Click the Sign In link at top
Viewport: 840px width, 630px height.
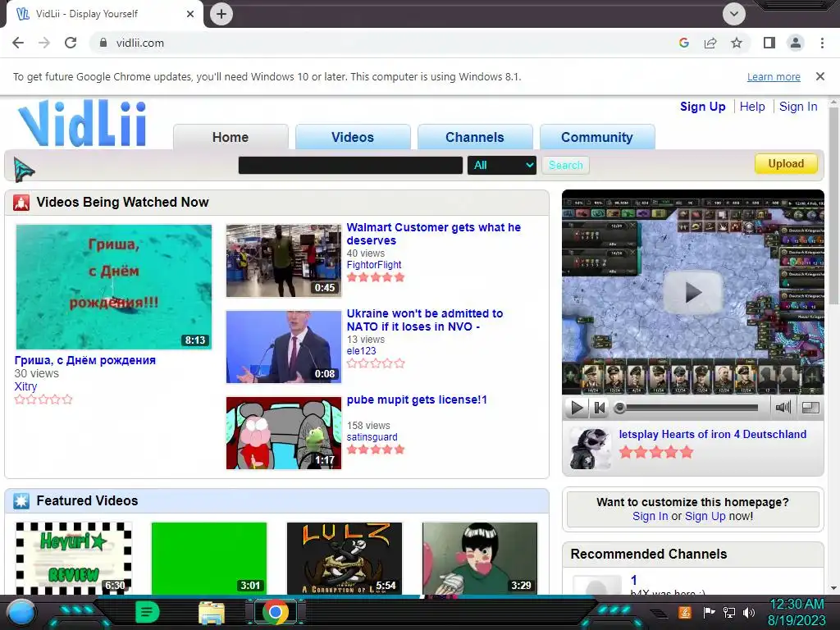point(798,107)
